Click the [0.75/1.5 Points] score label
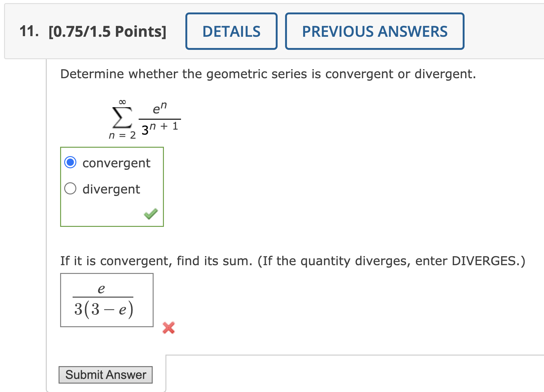This screenshot has width=544, height=392. [x=107, y=31]
